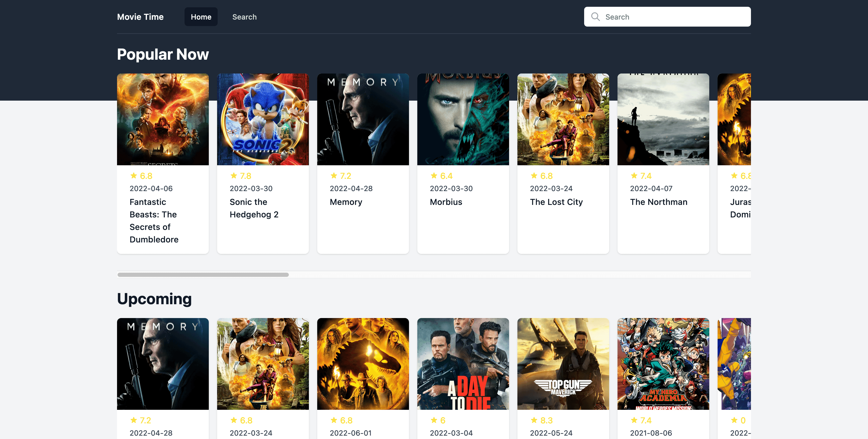Open Fantastic Beasts poster in Popular Now
The height and width of the screenshot is (439, 868).
[x=163, y=119]
